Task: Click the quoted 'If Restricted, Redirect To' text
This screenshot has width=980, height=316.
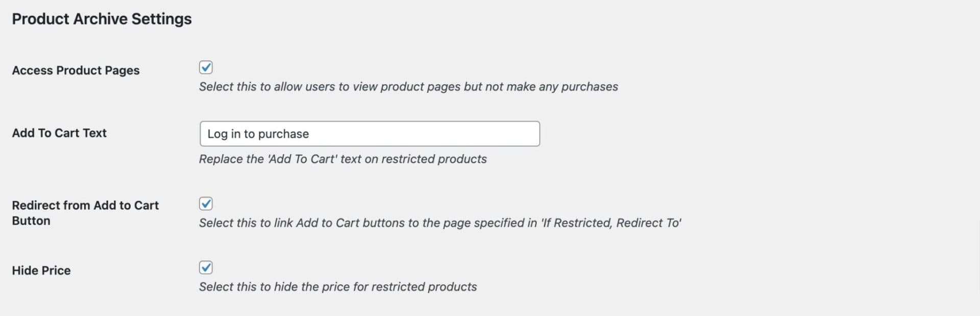Action: pos(610,223)
